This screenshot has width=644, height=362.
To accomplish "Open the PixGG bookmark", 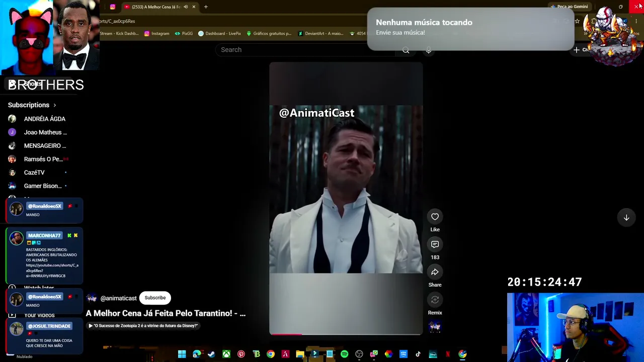I will (x=184, y=34).
